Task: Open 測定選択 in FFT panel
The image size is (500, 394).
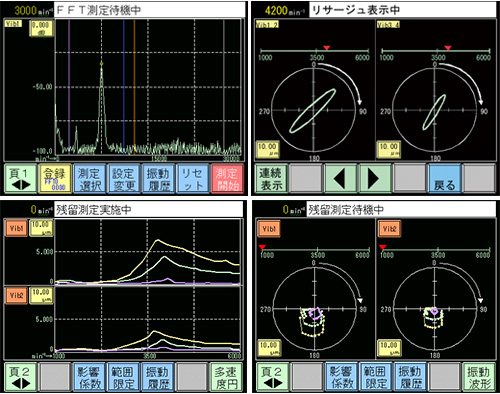Action: coord(89,178)
